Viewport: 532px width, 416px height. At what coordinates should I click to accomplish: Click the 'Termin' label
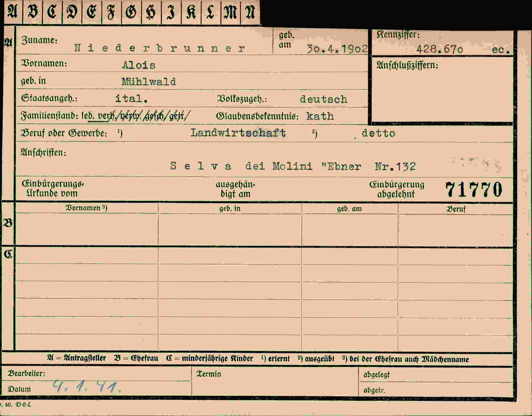(209, 374)
